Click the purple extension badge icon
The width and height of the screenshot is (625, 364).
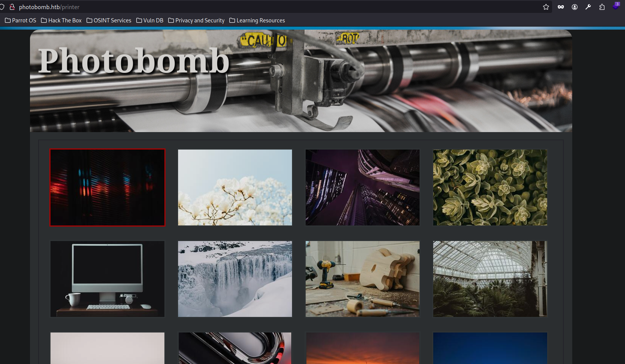pyautogui.click(x=616, y=6)
